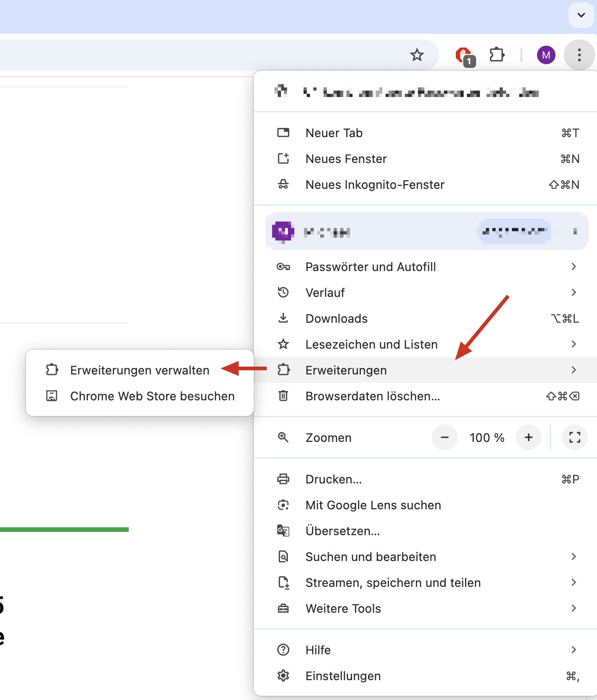Enter fullscreen mode with the zoom fullscreen icon

tap(574, 437)
